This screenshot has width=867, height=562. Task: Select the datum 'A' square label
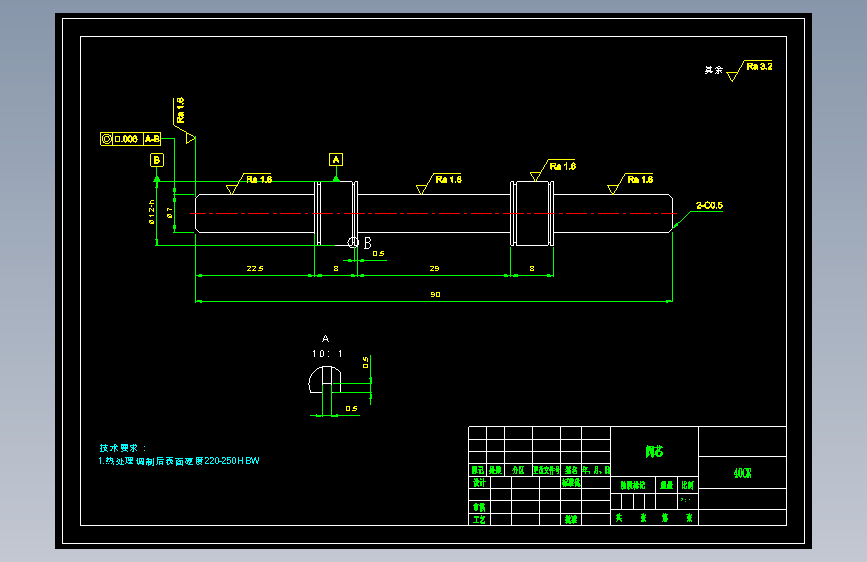coord(336,160)
